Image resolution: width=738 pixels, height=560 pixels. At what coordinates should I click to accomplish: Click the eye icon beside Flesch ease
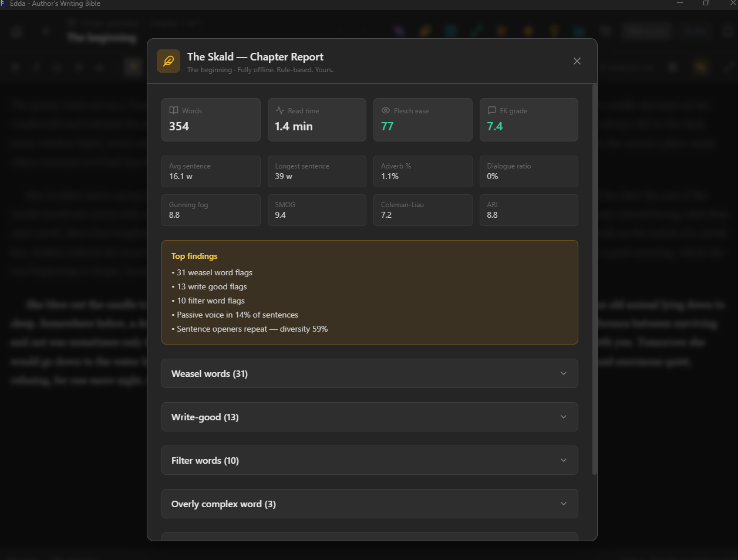[386, 110]
